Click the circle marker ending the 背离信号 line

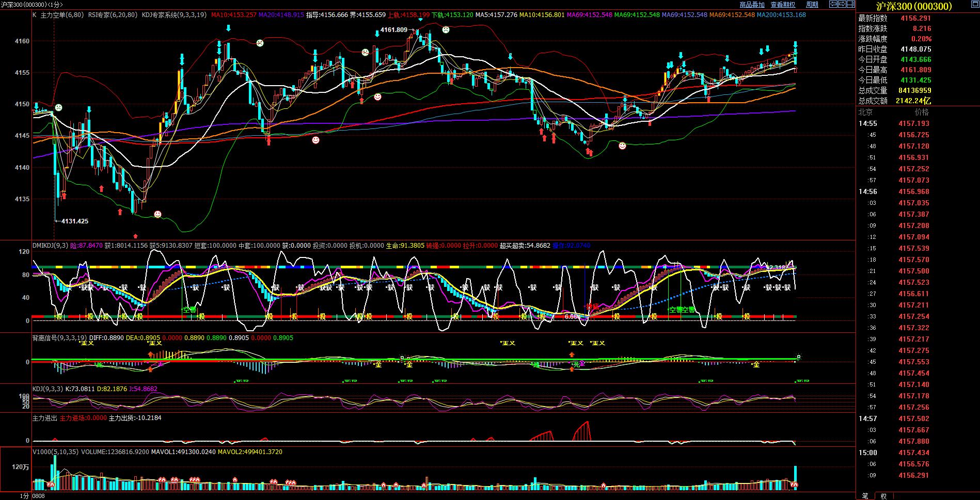pos(799,357)
